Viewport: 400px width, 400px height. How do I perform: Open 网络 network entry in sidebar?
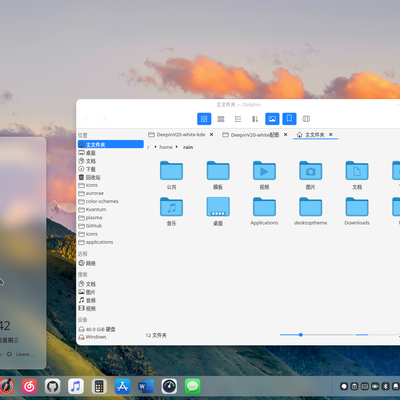[111, 263]
